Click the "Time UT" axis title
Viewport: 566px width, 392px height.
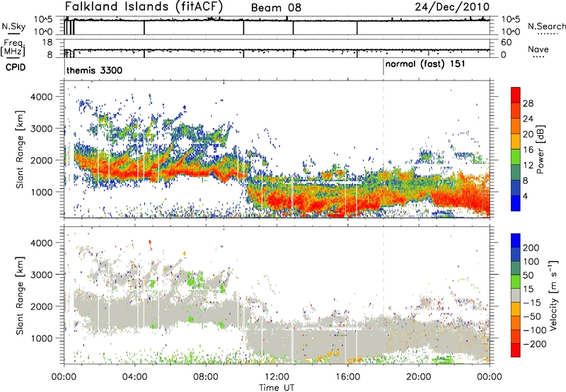pyautogui.click(x=277, y=388)
